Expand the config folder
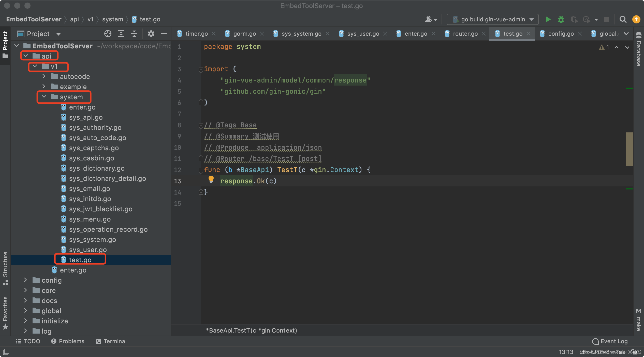The image size is (644, 357). click(25, 280)
